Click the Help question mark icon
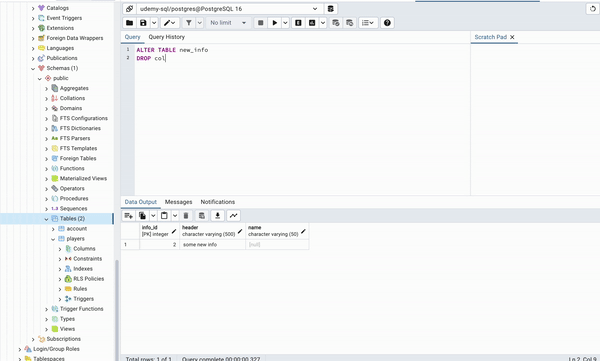 coord(387,23)
